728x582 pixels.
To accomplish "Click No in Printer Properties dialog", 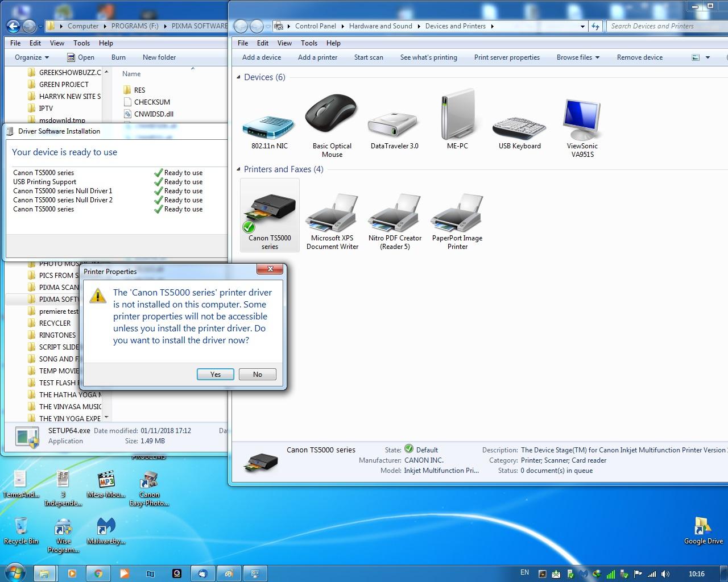I will pyautogui.click(x=258, y=374).
